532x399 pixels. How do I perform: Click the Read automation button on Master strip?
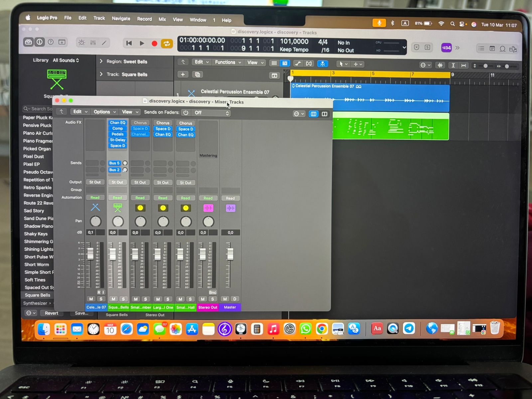pos(230,198)
